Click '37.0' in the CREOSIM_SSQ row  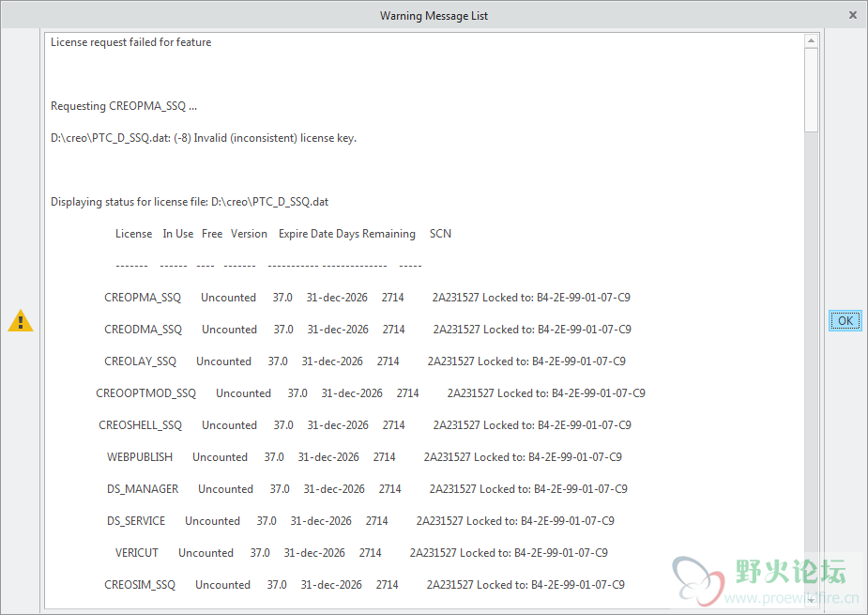[x=277, y=585]
